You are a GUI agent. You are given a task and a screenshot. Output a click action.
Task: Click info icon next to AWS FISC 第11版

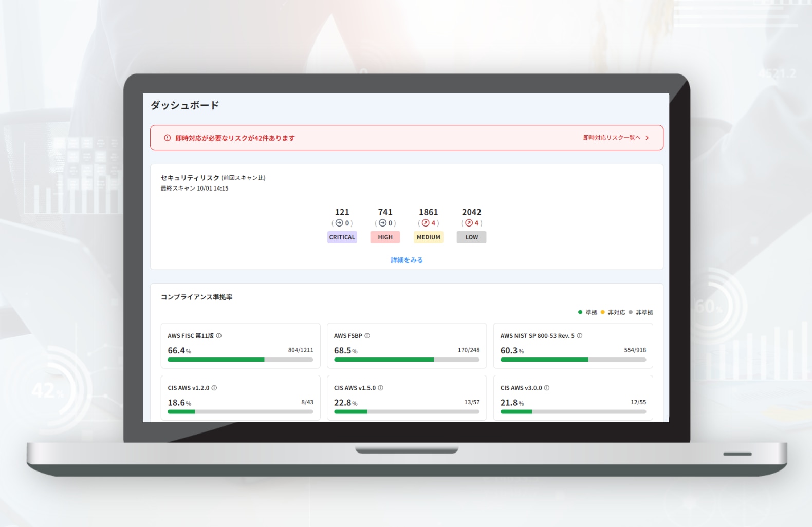pos(219,336)
